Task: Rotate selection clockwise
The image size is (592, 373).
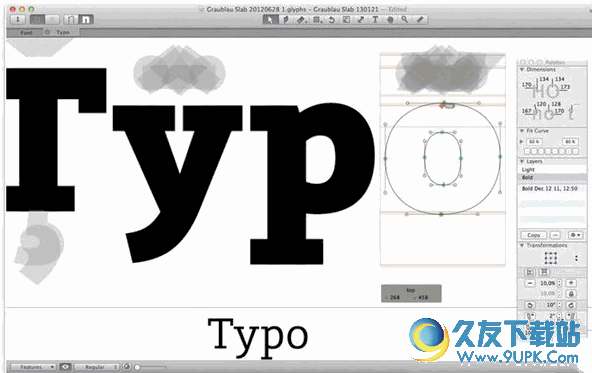Action: (571, 305)
